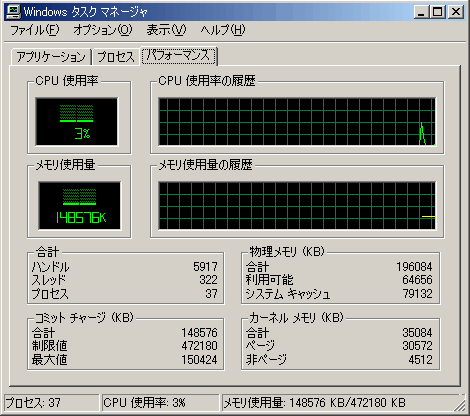The height and width of the screenshot is (416, 470).
Task: Select the パフォーマンス tab
Action: pyautogui.click(x=179, y=55)
